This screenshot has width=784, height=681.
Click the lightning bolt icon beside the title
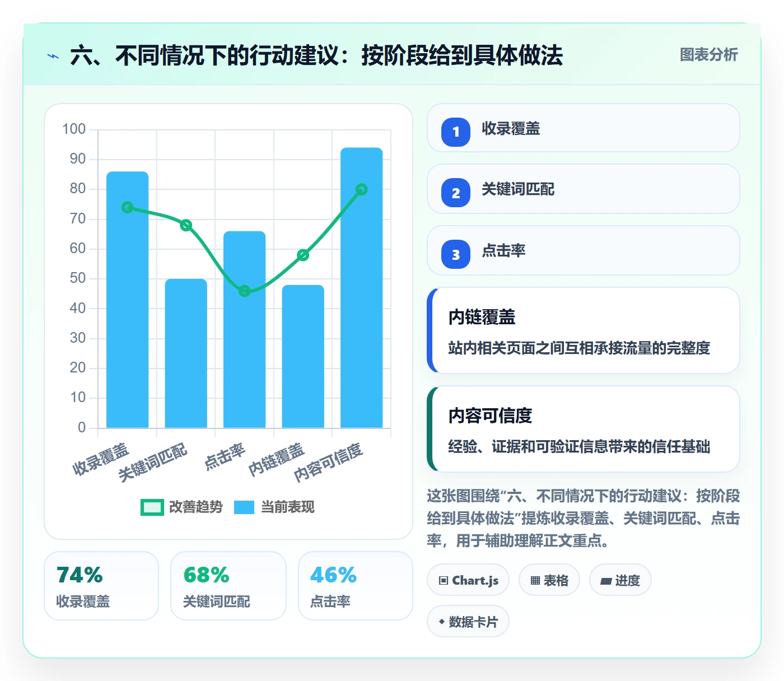(53, 56)
